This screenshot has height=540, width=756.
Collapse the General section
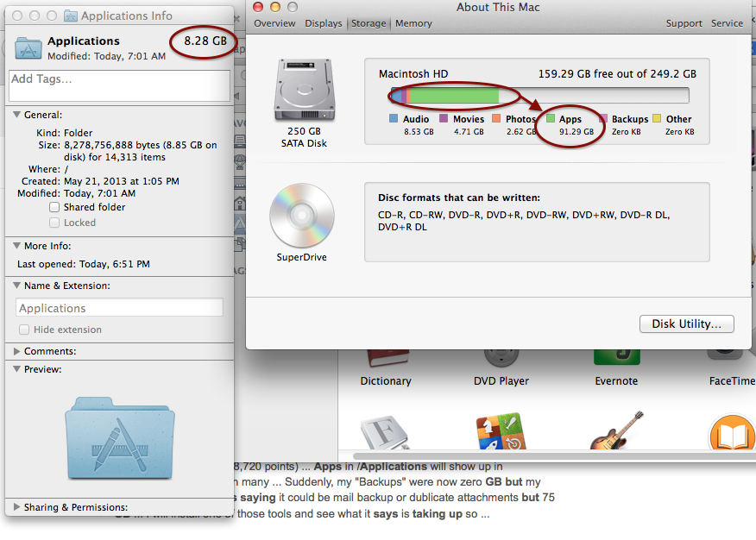pos(17,115)
